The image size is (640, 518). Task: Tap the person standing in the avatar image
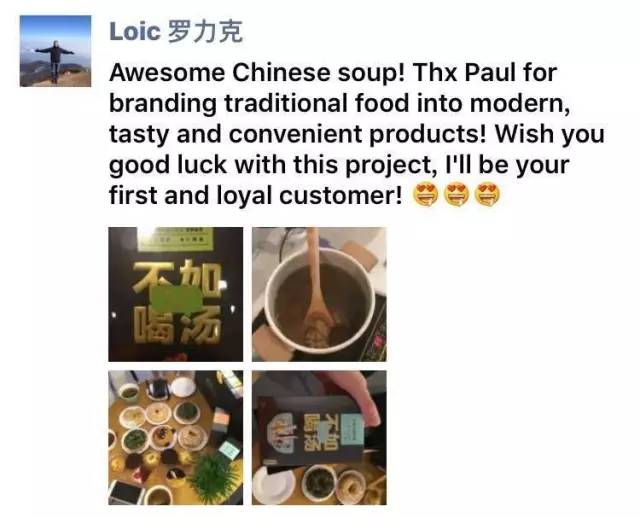click(x=55, y=60)
